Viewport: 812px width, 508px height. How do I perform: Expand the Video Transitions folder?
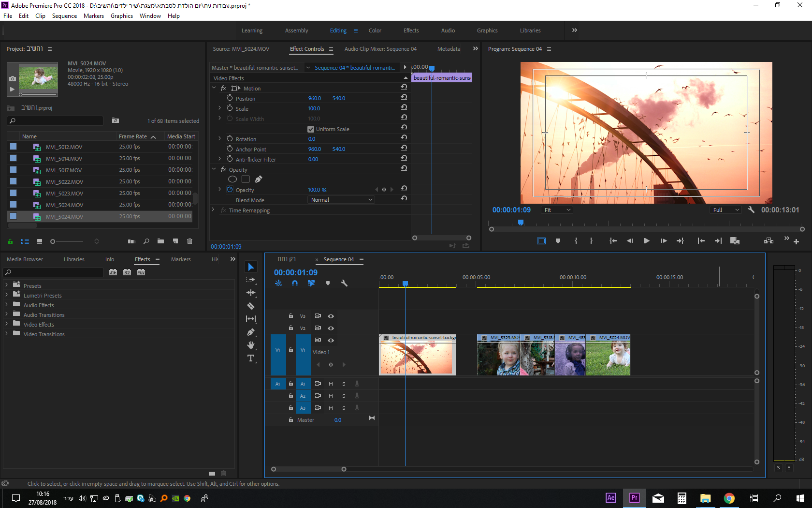point(7,334)
